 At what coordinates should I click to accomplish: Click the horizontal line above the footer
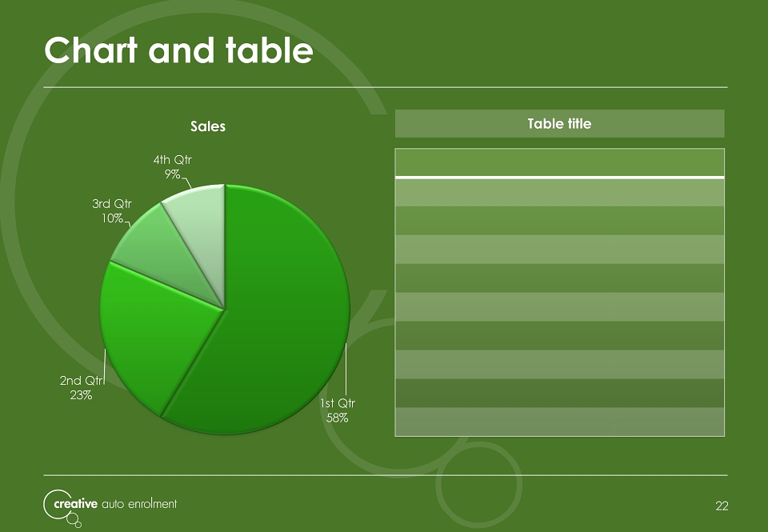click(386, 475)
